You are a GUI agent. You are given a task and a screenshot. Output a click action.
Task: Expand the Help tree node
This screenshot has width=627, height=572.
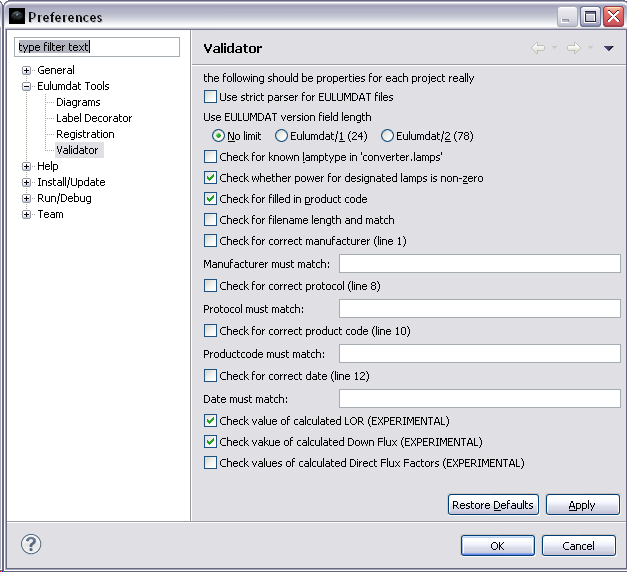pos(26,166)
